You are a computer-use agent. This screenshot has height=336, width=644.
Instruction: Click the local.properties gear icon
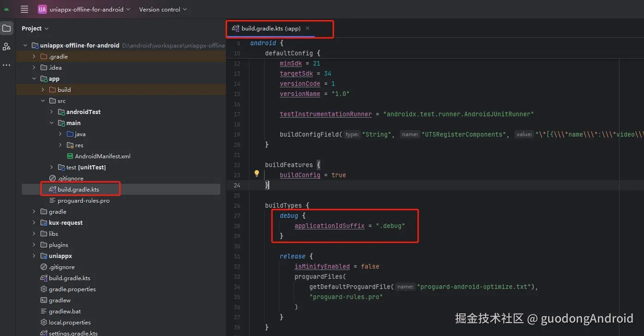[x=44, y=322]
